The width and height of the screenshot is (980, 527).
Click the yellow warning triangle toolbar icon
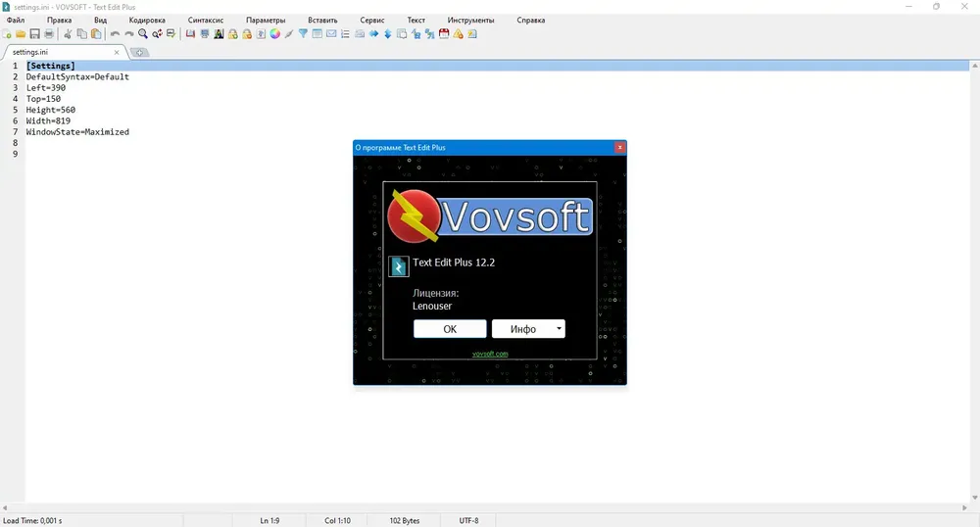point(458,33)
